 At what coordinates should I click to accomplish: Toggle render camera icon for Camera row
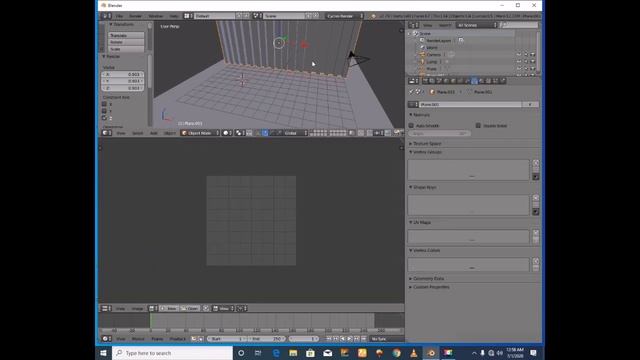click(533, 54)
